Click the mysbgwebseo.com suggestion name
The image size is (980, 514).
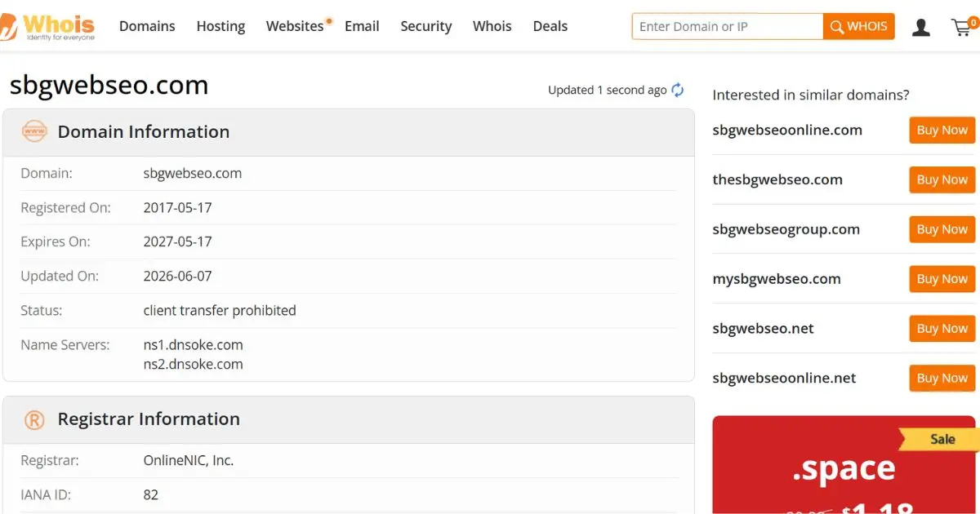[777, 279]
